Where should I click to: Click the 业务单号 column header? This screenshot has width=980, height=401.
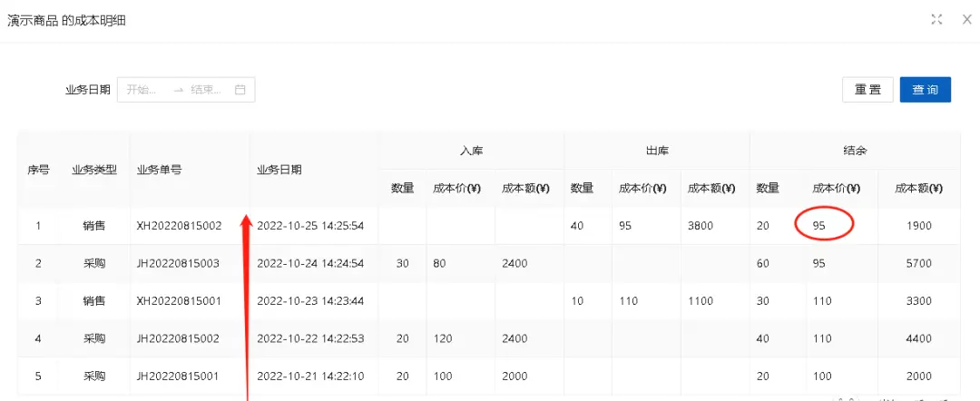[x=159, y=170]
